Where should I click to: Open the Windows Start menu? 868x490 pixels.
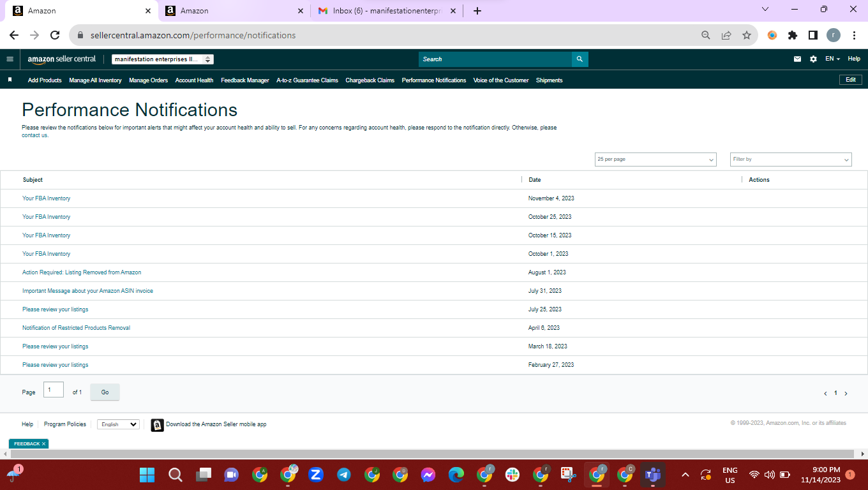tap(147, 475)
